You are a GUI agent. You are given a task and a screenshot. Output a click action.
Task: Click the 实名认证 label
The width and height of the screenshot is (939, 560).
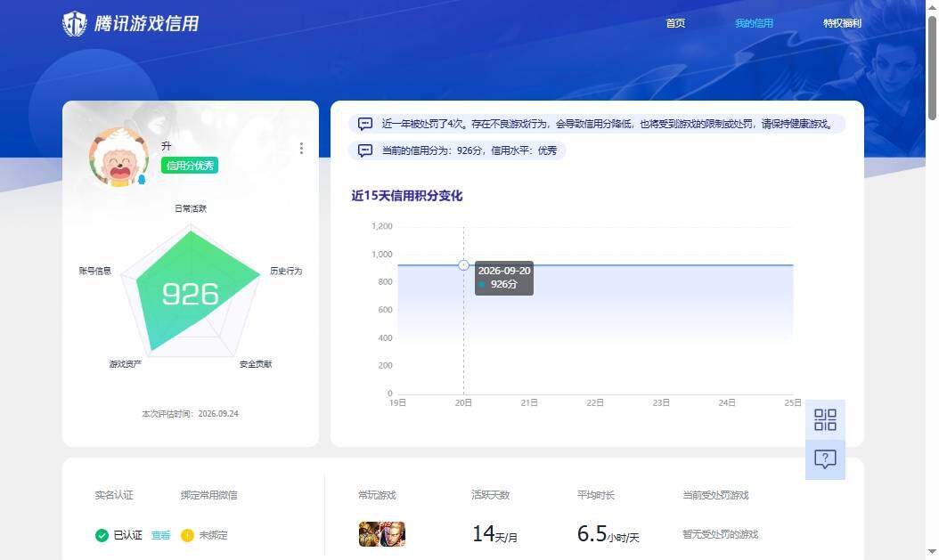click(x=114, y=495)
